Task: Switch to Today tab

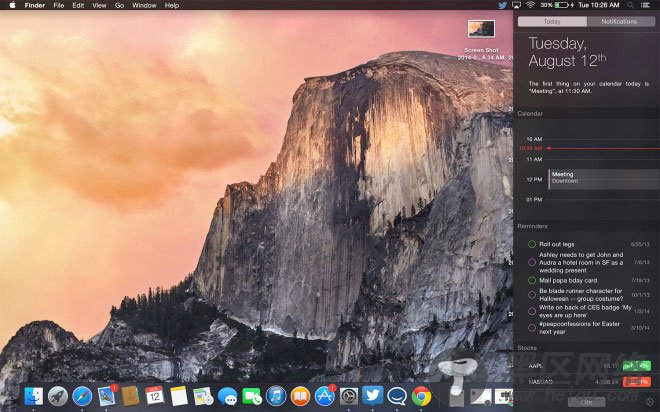Action: [x=552, y=21]
